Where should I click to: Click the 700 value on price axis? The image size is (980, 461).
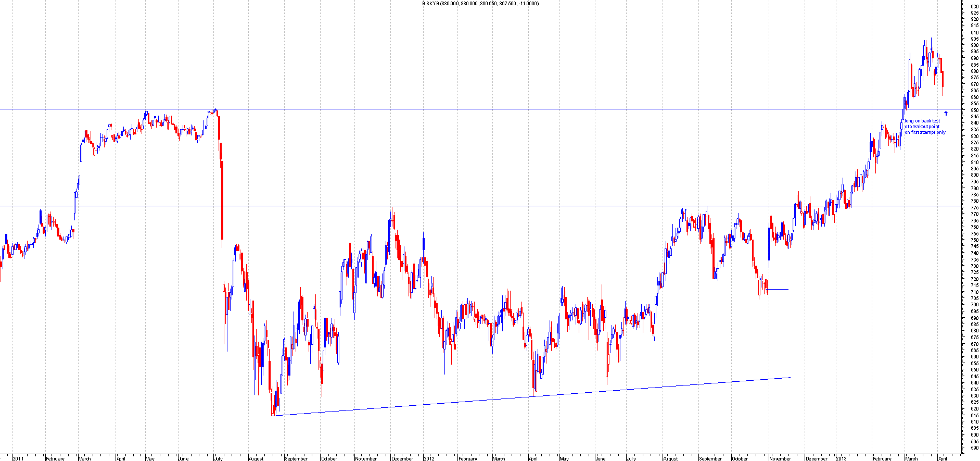tap(974, 305)
